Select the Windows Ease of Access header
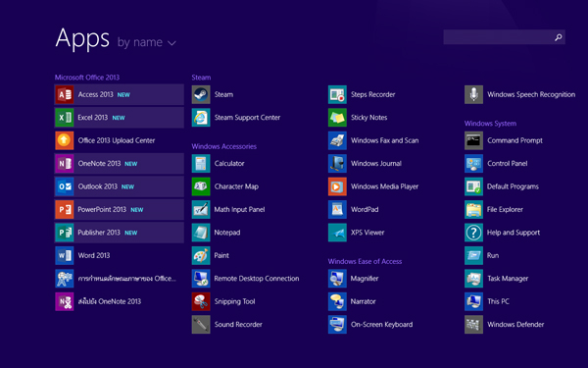 [365, 261]
